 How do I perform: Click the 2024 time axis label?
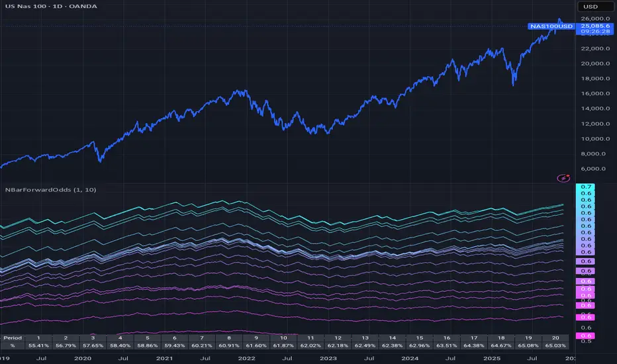(410, 358)
